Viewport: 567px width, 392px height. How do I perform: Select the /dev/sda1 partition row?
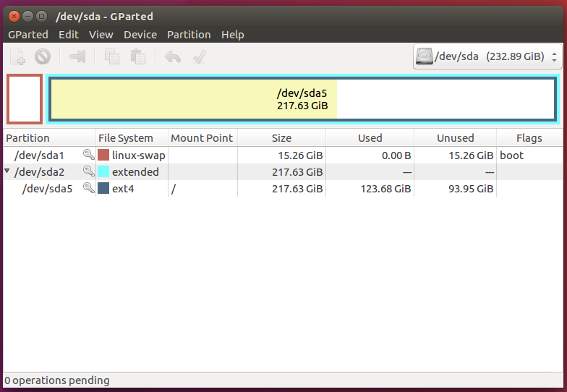click(283, 155)
